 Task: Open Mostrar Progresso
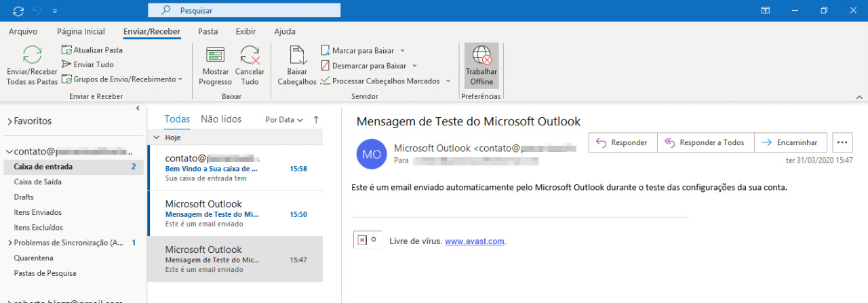[x=215, y=66]
